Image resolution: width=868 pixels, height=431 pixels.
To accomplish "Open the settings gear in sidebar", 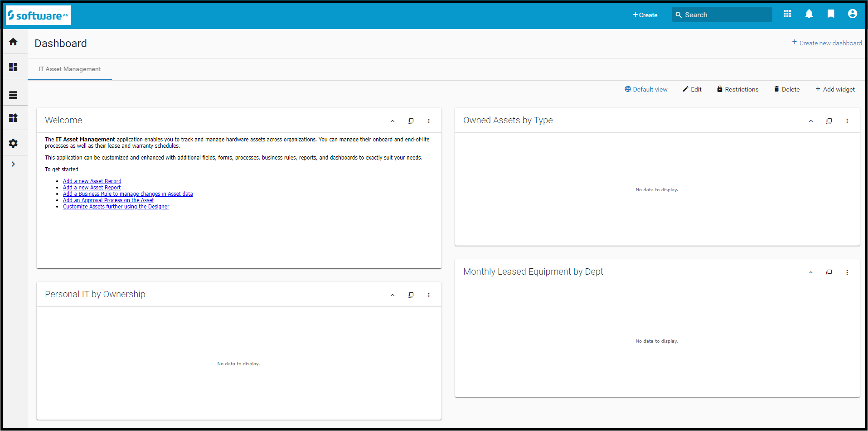I will point(13,143).
